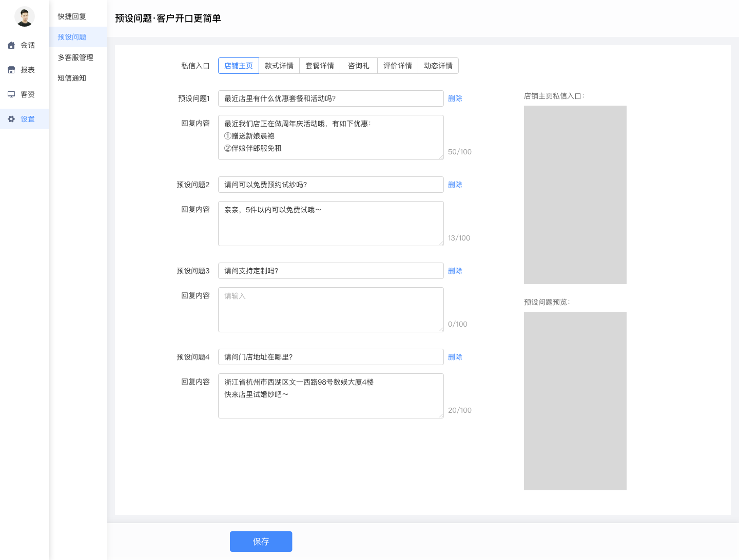Viewport: 739px width, 560px height.
Task: Click the 13/100 character counter
Action: pyautogui.click(x=459, y=238)
